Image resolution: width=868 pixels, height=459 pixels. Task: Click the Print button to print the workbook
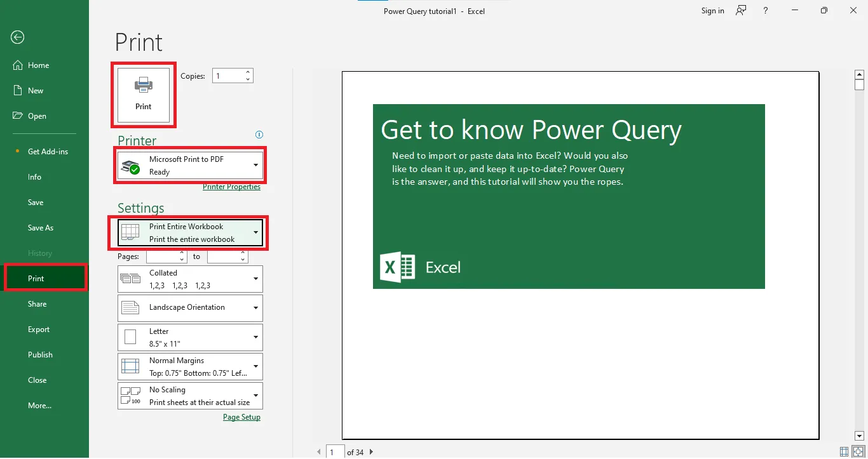143,95
